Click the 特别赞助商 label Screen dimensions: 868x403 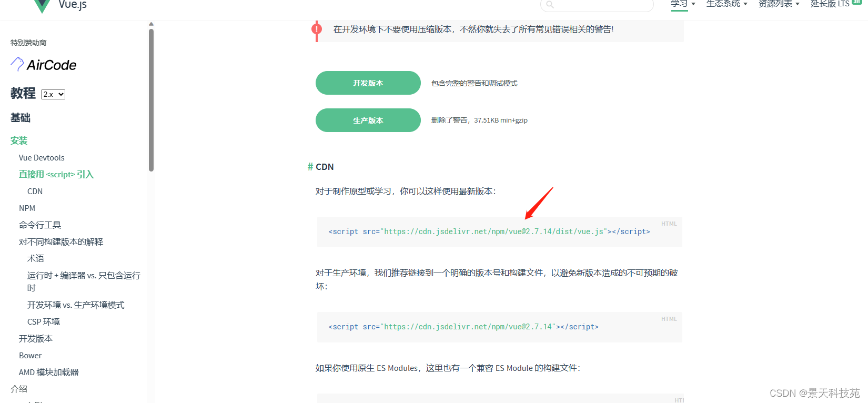[28, 43]
